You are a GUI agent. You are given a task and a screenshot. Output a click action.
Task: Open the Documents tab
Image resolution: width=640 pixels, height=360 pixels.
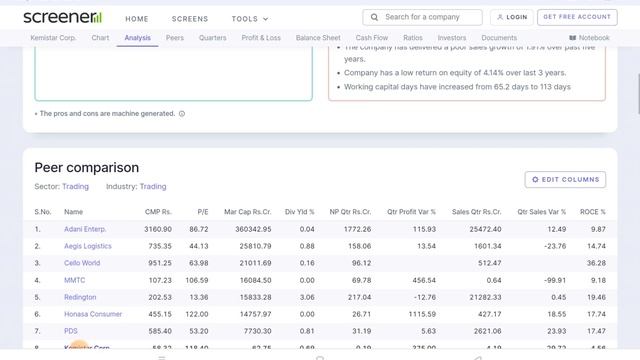pos(499,38)
